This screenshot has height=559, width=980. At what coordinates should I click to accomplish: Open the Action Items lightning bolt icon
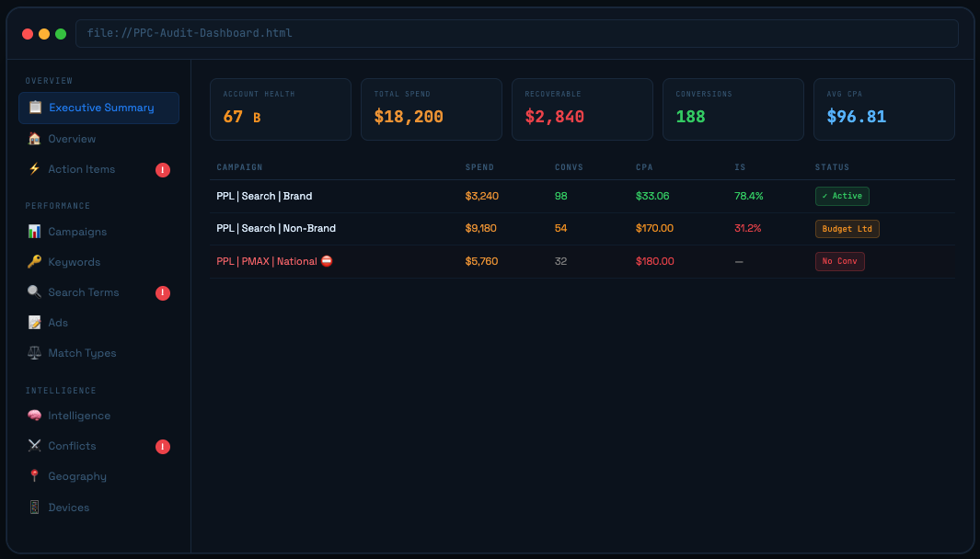35,169
